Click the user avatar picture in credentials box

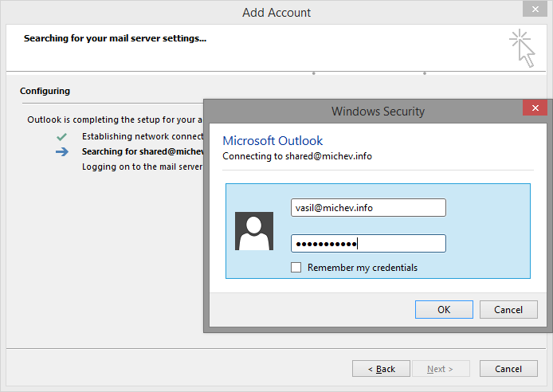click(254, 231)
